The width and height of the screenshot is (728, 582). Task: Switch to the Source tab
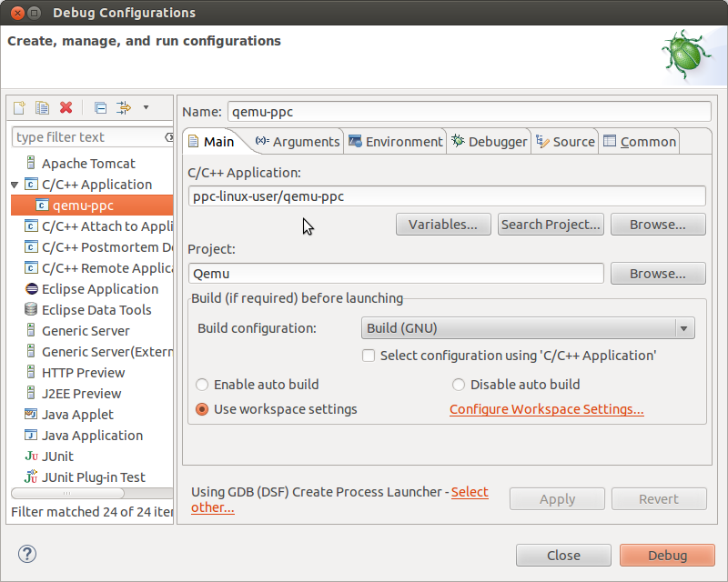(565, 142)
